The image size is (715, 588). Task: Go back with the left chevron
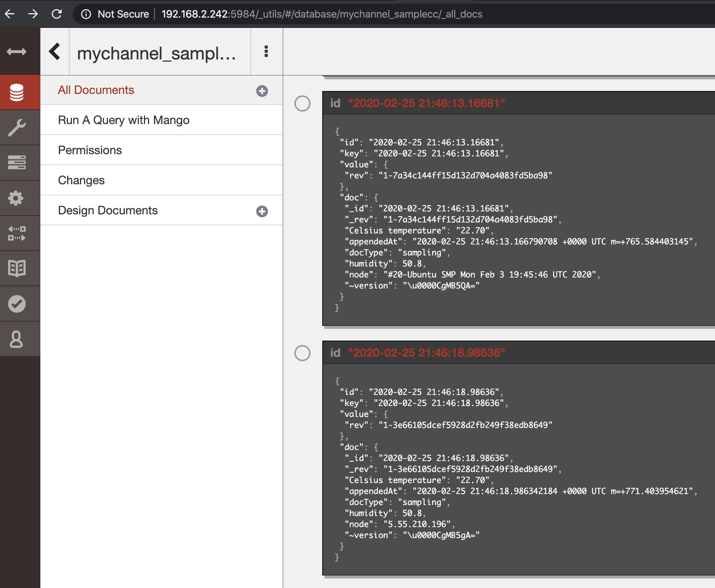[x=55, y=51]
